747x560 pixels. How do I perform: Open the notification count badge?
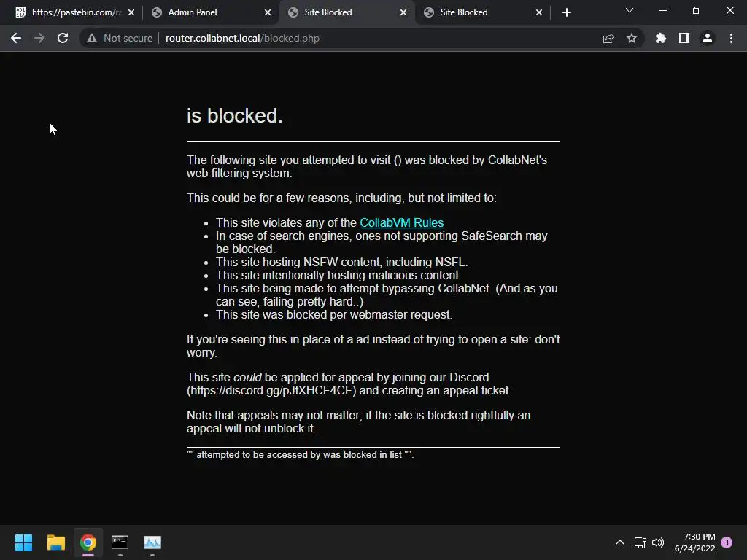[727, 542]
